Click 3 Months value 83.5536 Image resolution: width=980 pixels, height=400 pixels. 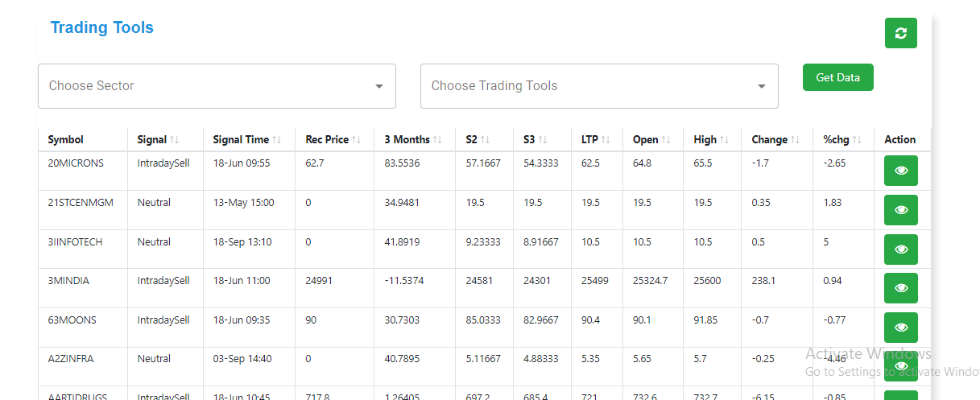(402, 163)
